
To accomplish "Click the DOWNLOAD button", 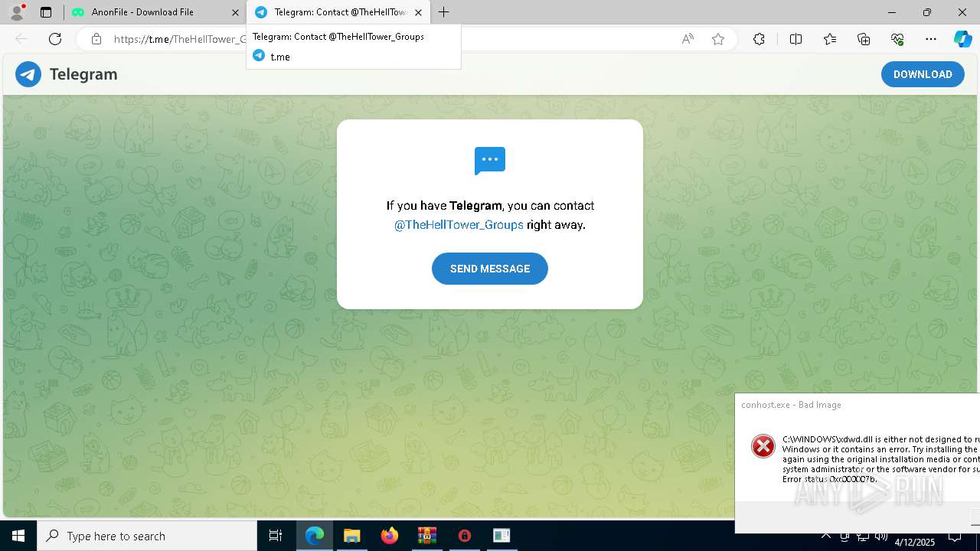I will 923,74.
